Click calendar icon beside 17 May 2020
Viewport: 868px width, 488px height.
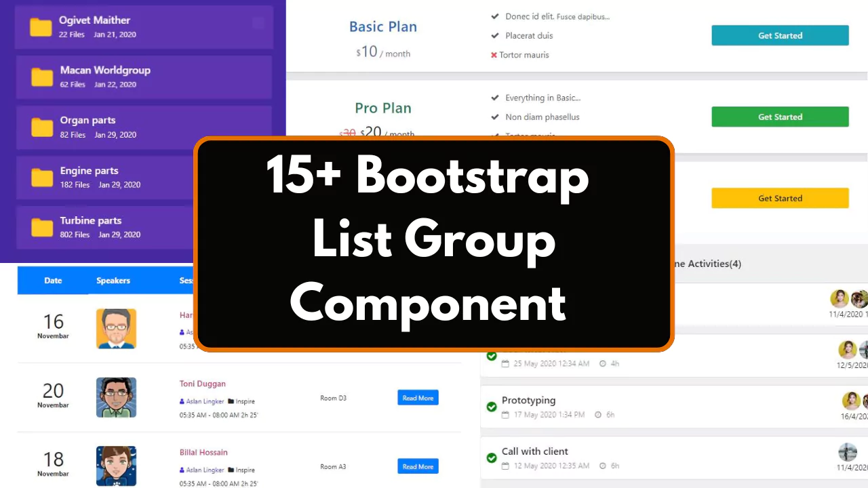505,414
